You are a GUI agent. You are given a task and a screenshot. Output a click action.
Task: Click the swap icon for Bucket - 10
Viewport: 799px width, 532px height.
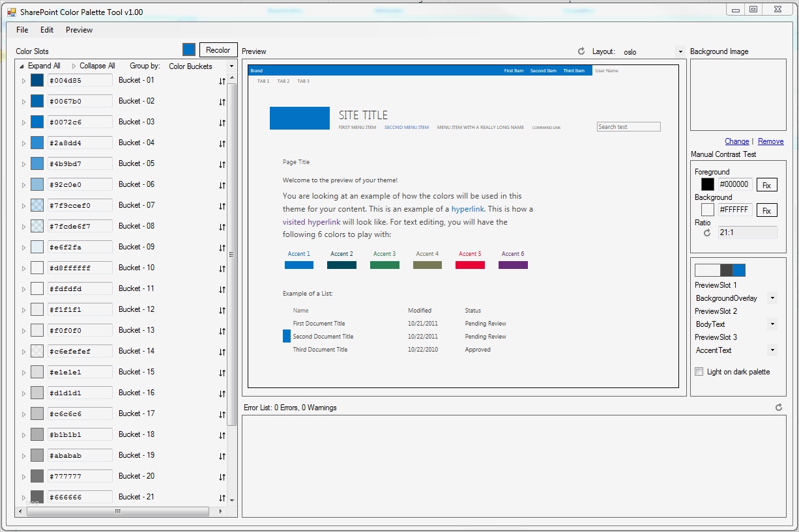[x=222, y=269]
